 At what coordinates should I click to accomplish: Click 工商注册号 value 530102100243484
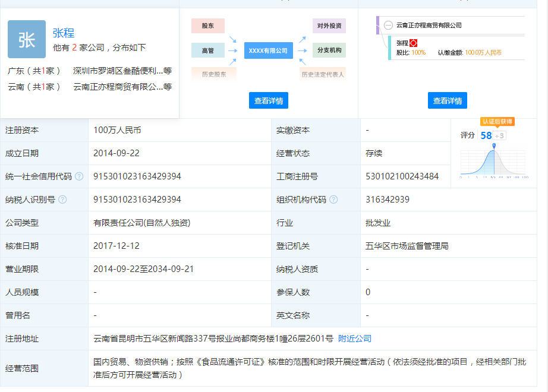(x=402, y=176)
